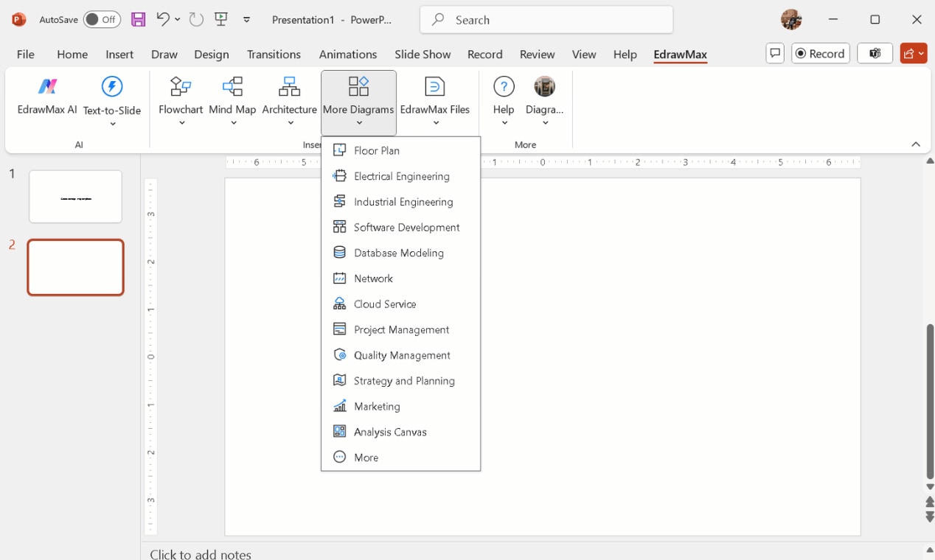Pick Industrial Engineering diagrams
Screen dimensions: 935x560
click(x=401, y=202)
